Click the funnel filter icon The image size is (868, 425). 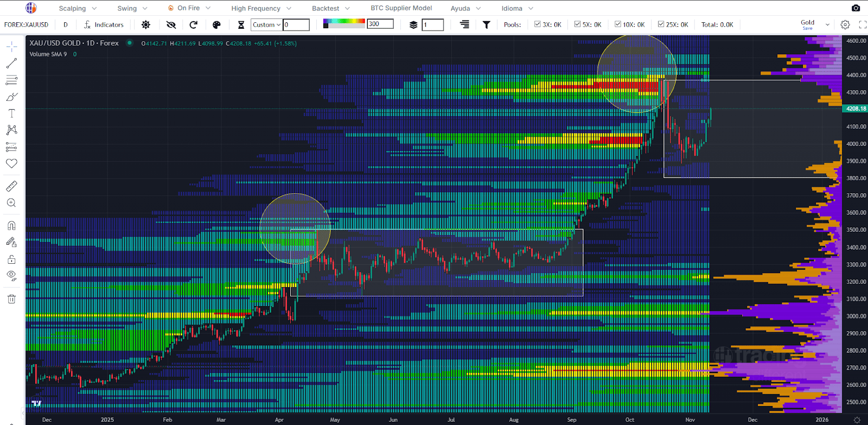point(486,24)
